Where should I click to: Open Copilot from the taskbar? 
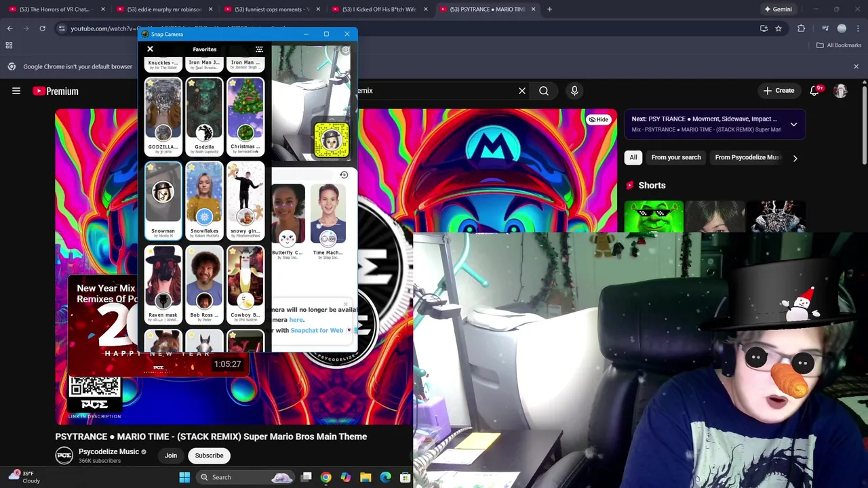[x=346, y=477]
